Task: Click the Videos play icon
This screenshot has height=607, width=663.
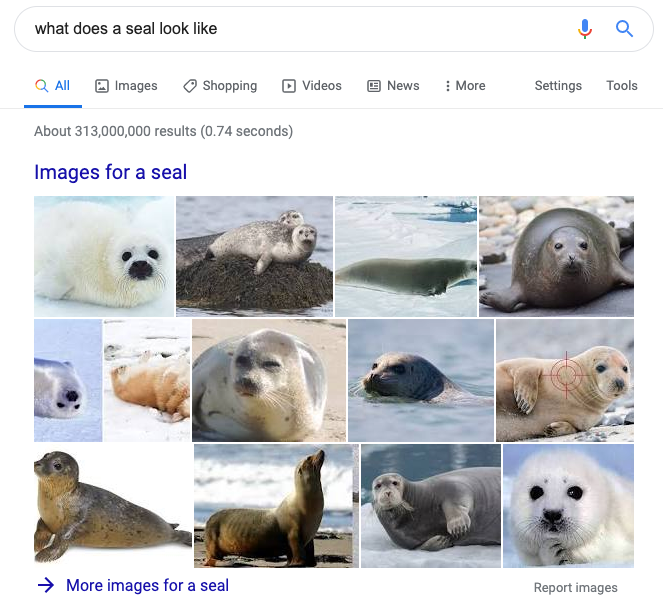Action: [x=289, y=86]
